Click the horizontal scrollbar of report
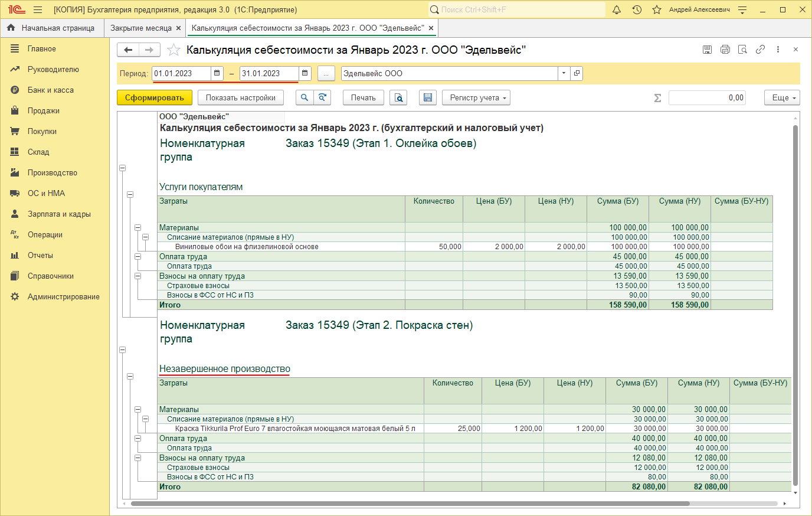The width and height of the screenshot is (812, 516). (x=410, y=504)
